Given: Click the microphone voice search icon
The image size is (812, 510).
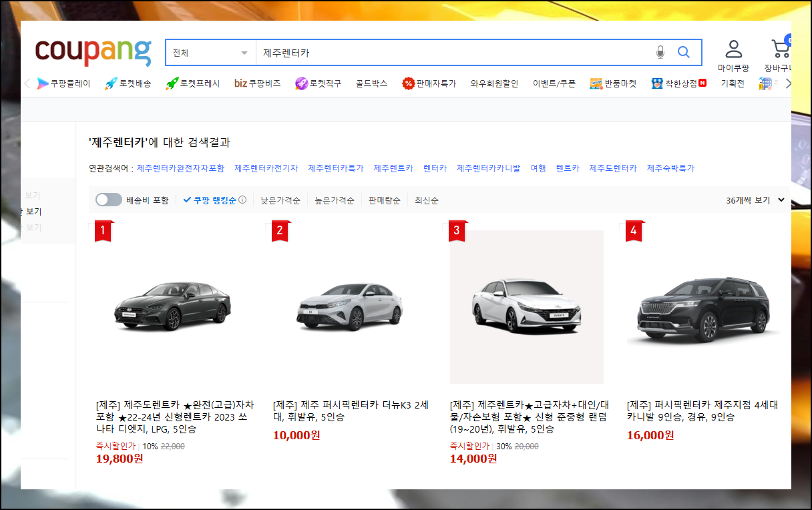Looking at the screenshot, I should point(660,52).
